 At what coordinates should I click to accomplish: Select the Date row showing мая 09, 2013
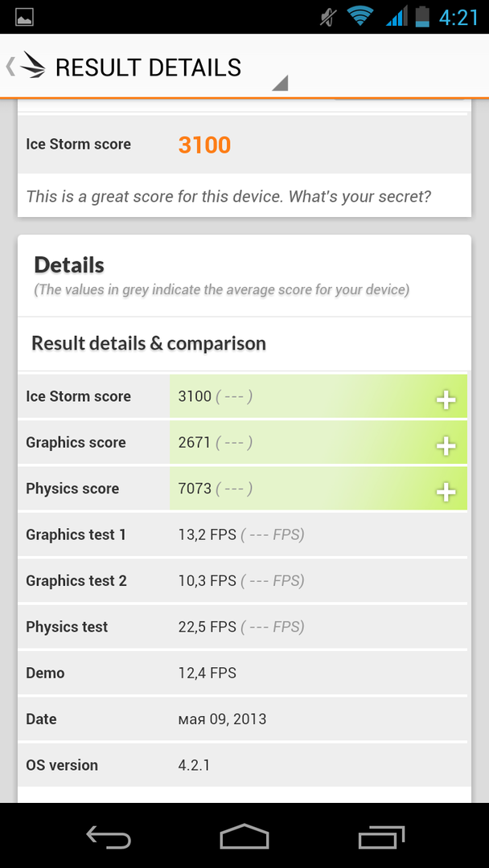point(241,719)
